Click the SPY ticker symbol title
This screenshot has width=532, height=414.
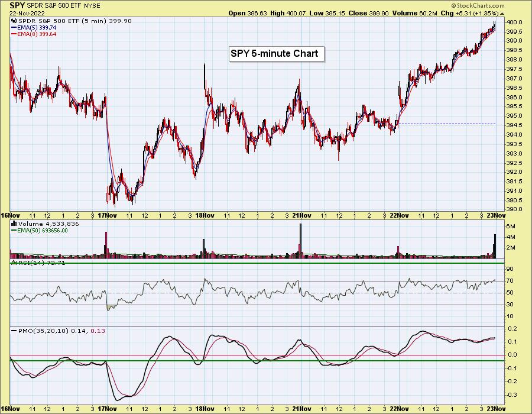[x=17, y=5]
